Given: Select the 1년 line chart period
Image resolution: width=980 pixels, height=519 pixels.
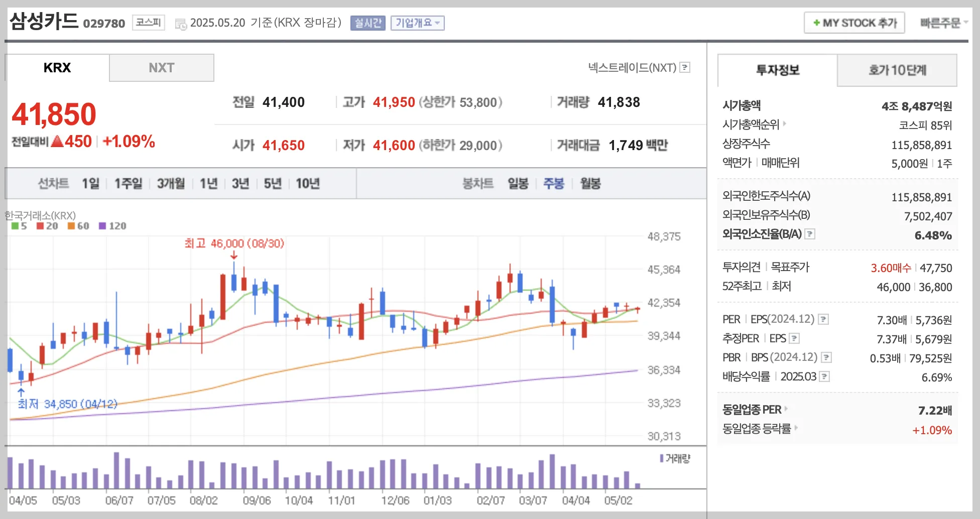Looking at the screenshot, I should [x=209, y=184].
